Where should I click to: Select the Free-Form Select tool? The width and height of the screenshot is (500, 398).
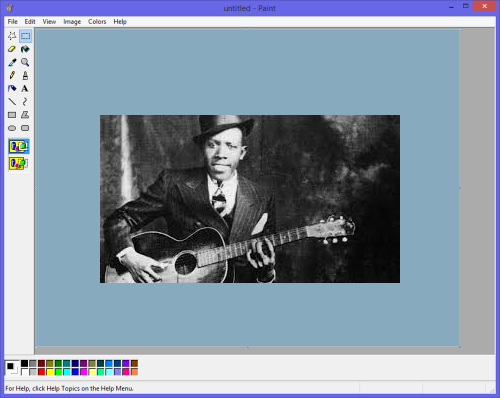point(12,36)
